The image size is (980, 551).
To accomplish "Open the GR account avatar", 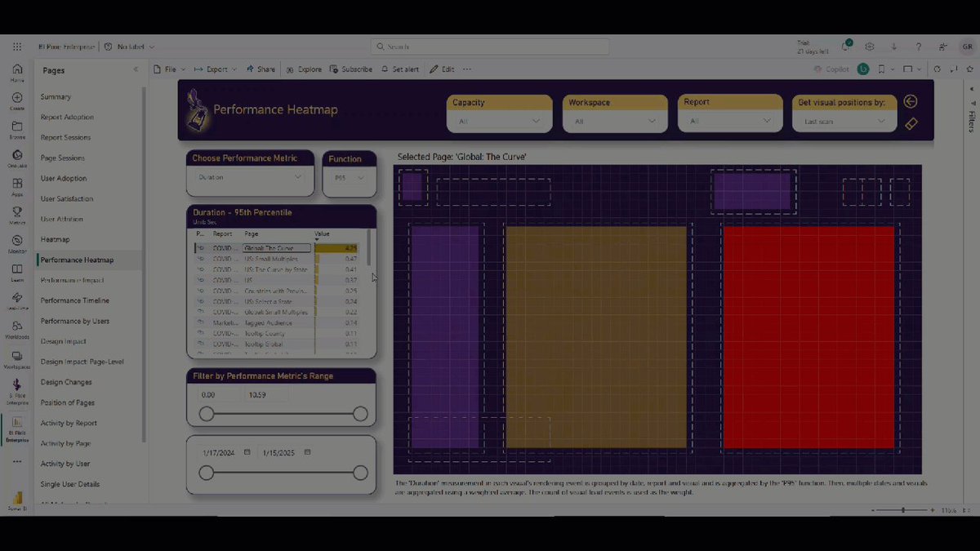I will 967,47.
